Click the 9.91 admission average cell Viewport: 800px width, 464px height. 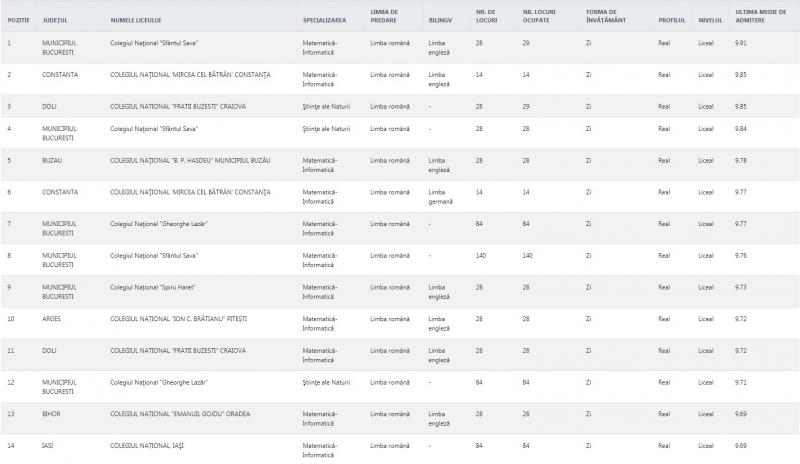[x=743, y=42]
